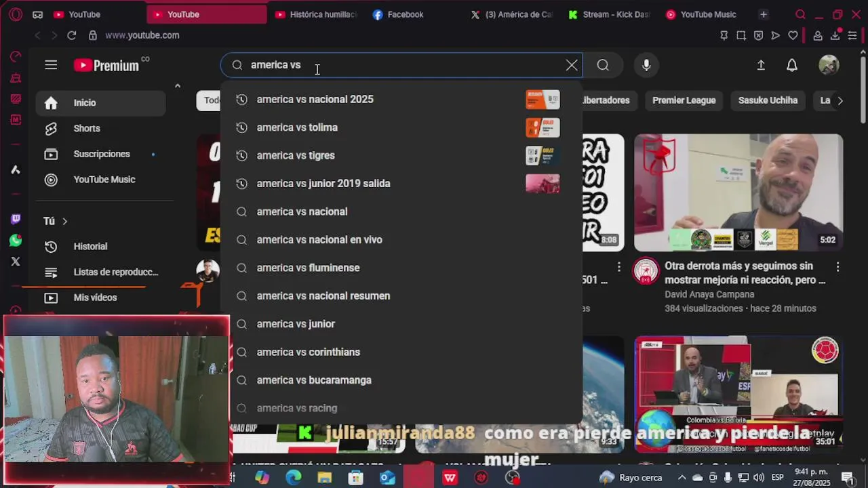Open WhatsApp in Opera sidebar
The width and height of the screenshot is (868, 488).
tap(16, 241)
